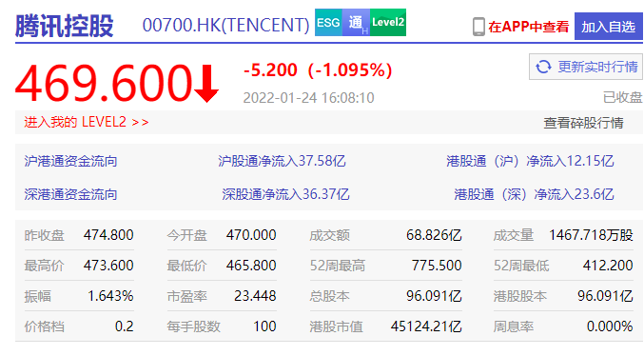This screenshot has height=356, width=644.
Task: Click 每手股数 value 100
Action: point(264,326)
